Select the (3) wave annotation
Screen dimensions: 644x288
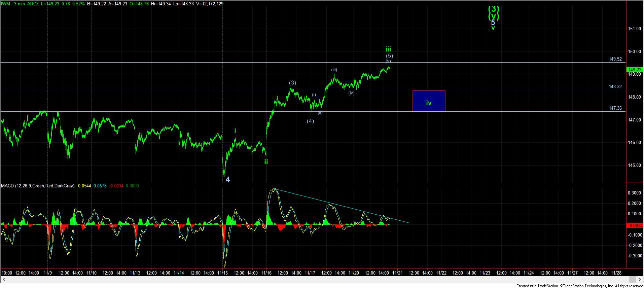pos(292,83)
